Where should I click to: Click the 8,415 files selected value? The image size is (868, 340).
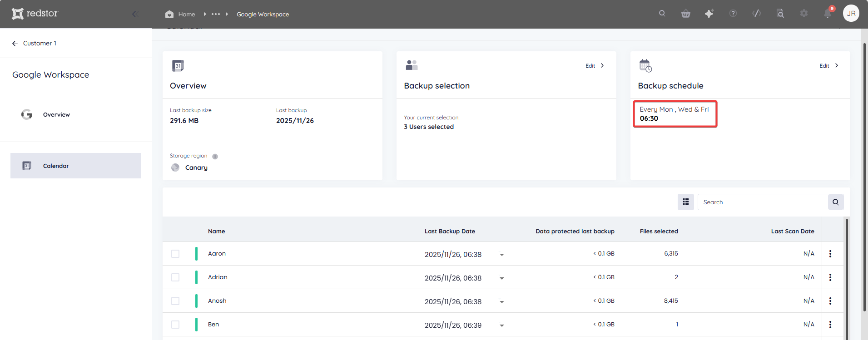pyautogui.click(x=671, y=301)
